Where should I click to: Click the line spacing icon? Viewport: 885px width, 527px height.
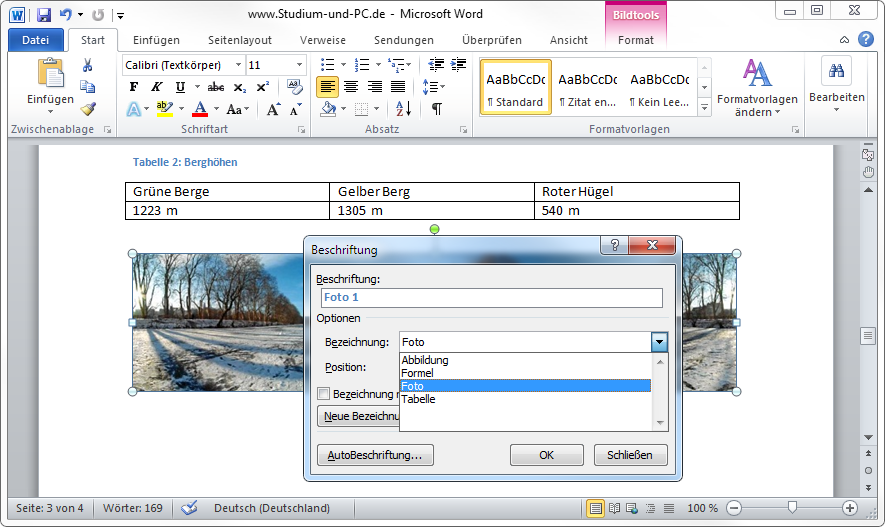click(x=429, y=87)
